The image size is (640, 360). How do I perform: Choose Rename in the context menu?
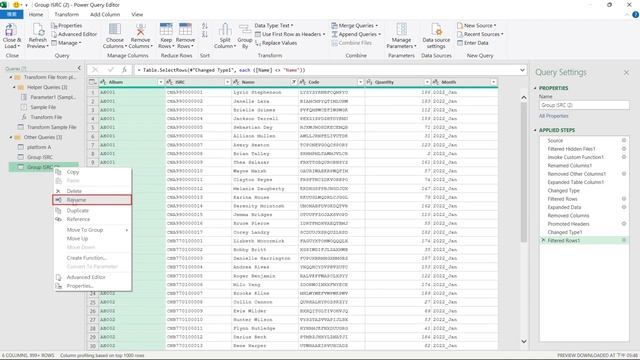[x=92, y=200]
